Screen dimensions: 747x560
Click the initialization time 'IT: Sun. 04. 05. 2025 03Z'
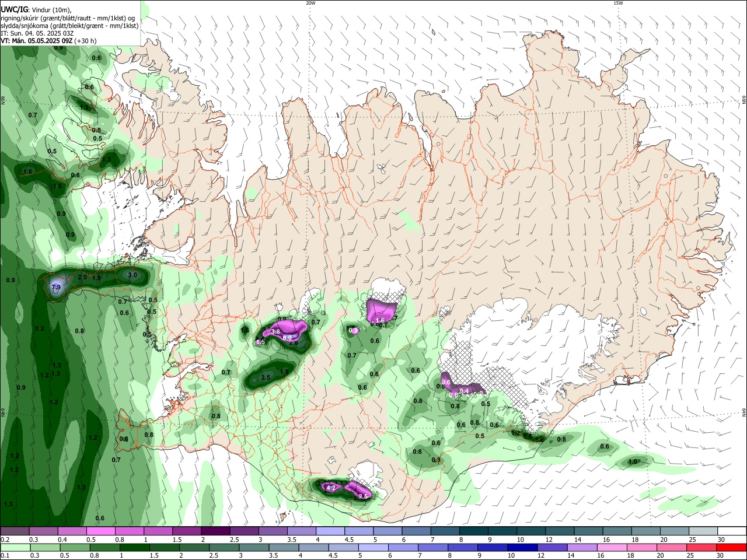pos(37,33)
